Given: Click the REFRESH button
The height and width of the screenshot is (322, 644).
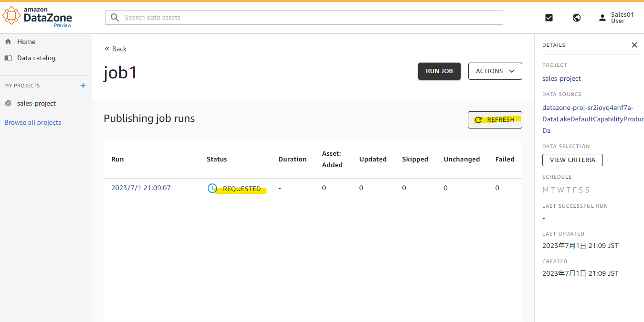Looking at the screenshot, I should 495,120.
